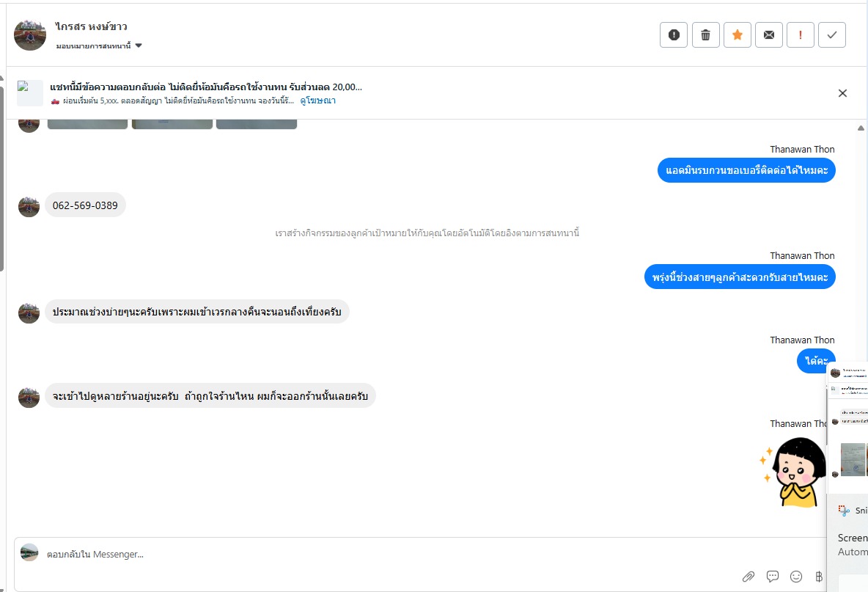This screenshot has height=592, width=868.
Task: Mark conversation unread with envelope icon
Action: click(x=769, y=35)
